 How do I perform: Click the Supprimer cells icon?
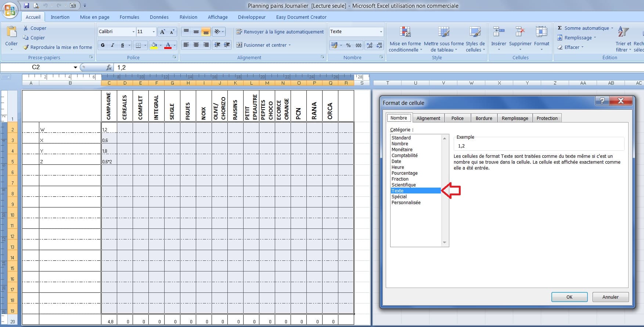(x=520, y=32)
